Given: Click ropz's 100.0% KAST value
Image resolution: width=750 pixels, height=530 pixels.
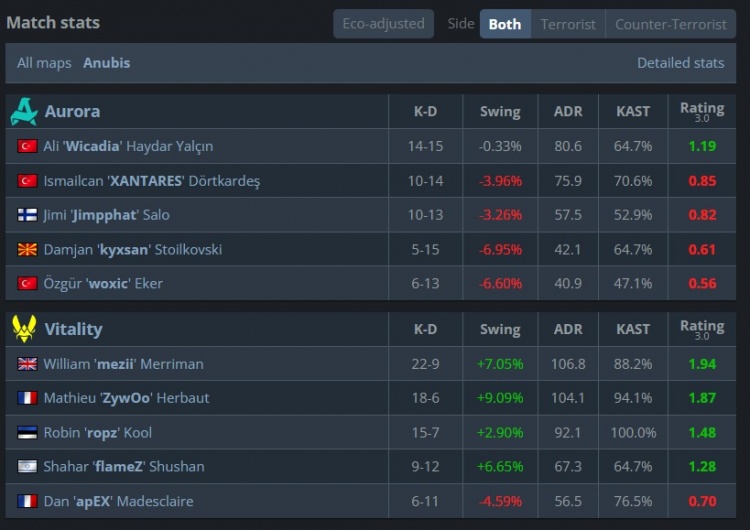Looking at the screenshot, I should [633, 432].
